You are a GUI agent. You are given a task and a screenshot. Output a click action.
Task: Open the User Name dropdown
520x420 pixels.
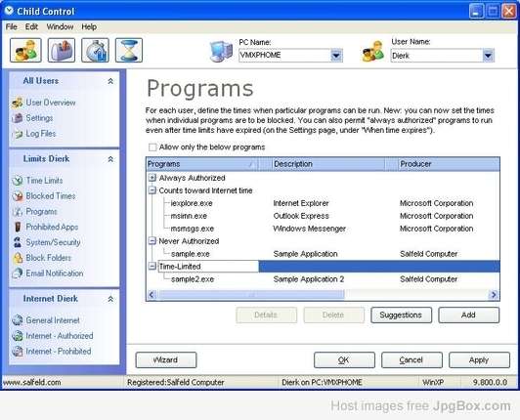point(488,56)
